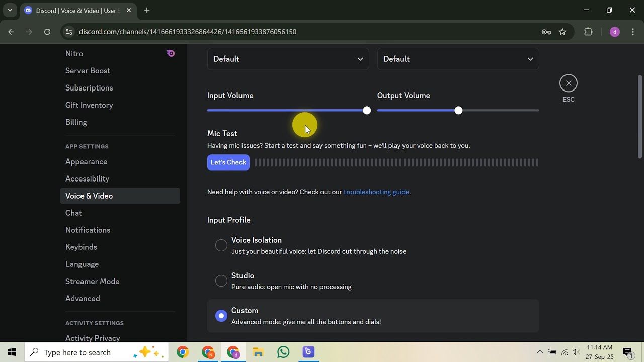Image resolution: width=644 pixels, height=362 pixels.
Task: Click the third Chrome taskbar icon
Action: (x=233, y=352)
